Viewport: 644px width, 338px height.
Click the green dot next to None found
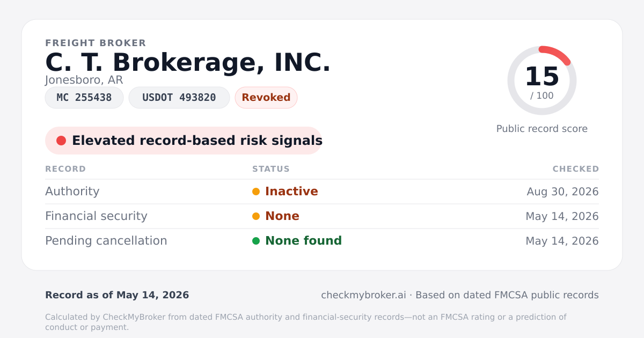point(256,241)
